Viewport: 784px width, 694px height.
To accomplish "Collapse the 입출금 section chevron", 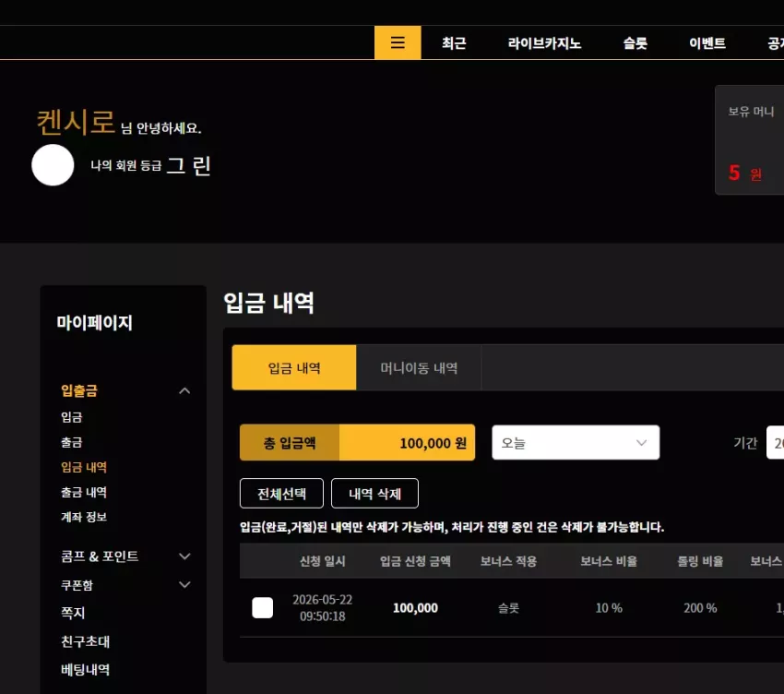I will click(184, 390).
